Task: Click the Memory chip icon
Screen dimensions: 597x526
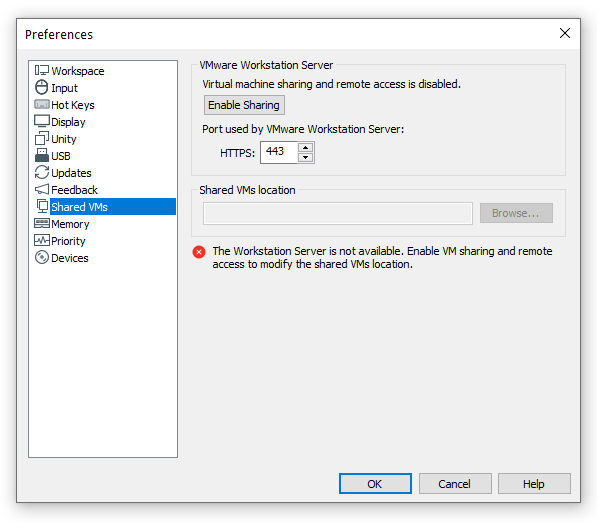Action: pyautogui.click(x=42, y=223)
